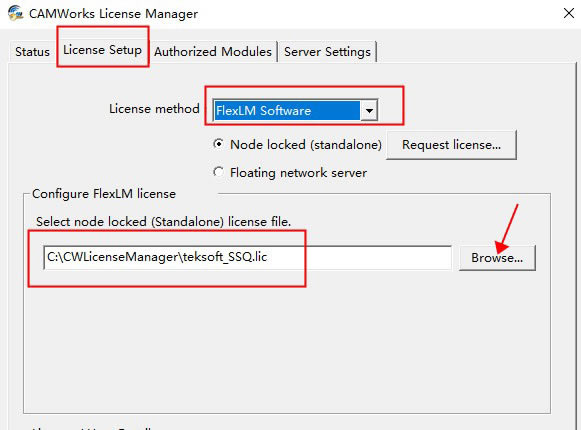Viewport: 581px width, 430px height.
Task: Click blank tab strip area after Server Settings
Action: point(474,52)
